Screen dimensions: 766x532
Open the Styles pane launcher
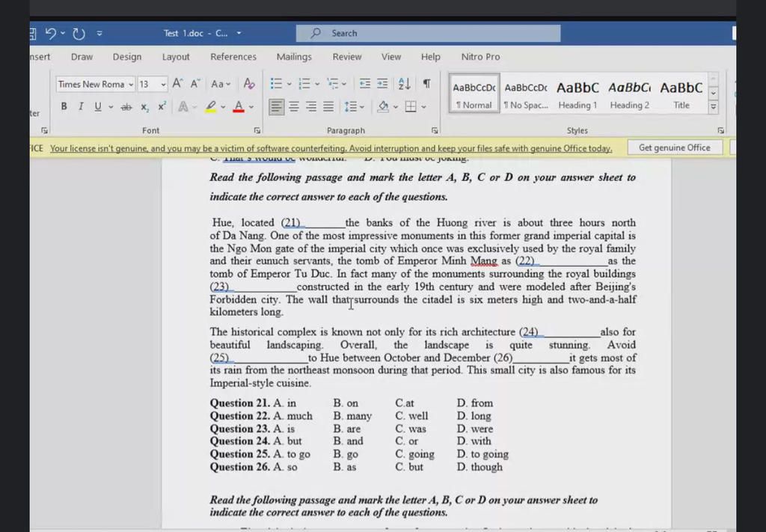(x=720, y=130)
